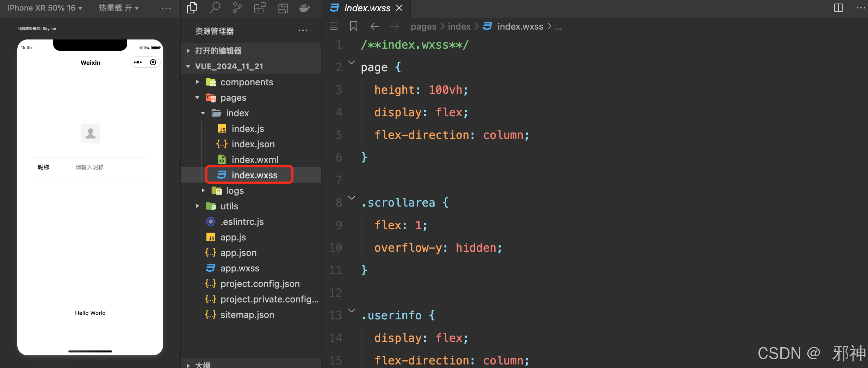Fold the page rule at line 2
This screenshot has height=368, width=868.
pyautogui.click(x=351, y=62)
